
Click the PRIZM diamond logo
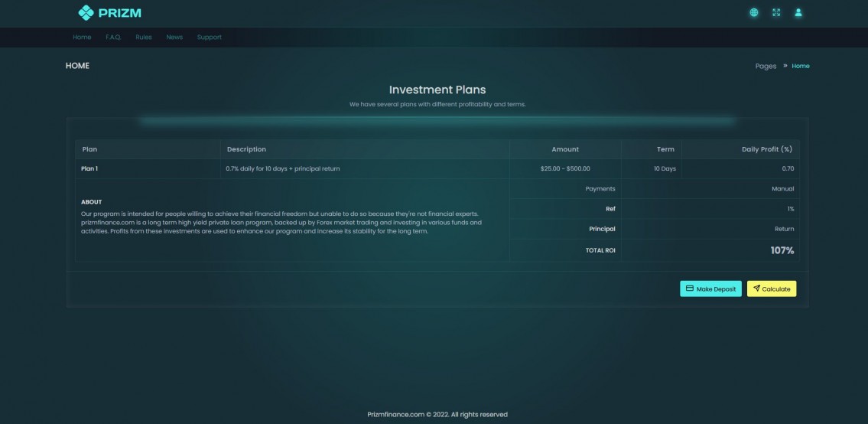86,12
